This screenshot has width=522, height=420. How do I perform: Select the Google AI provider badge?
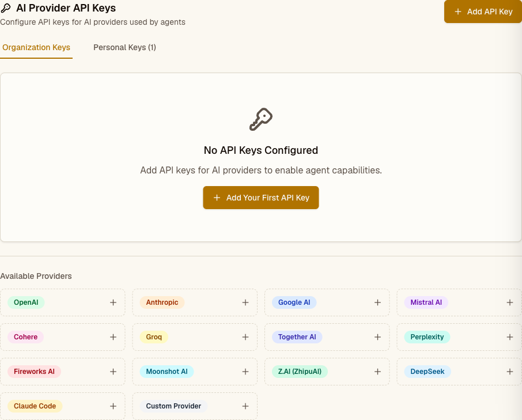pyautogui.click(x=294, y=302)
